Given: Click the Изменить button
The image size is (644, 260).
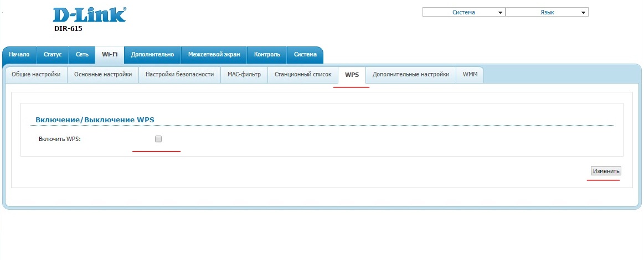Looking at the screenshot, I should [606, 171].
